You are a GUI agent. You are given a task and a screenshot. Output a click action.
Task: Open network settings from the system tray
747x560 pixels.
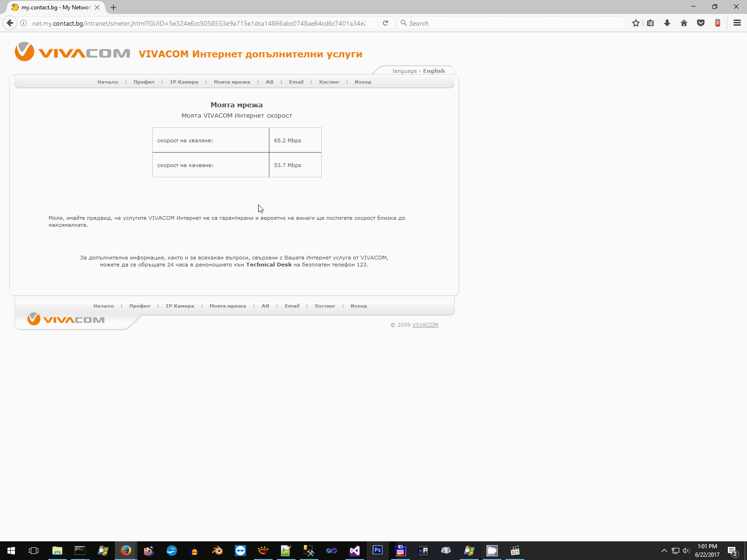(x=675, y=551)
